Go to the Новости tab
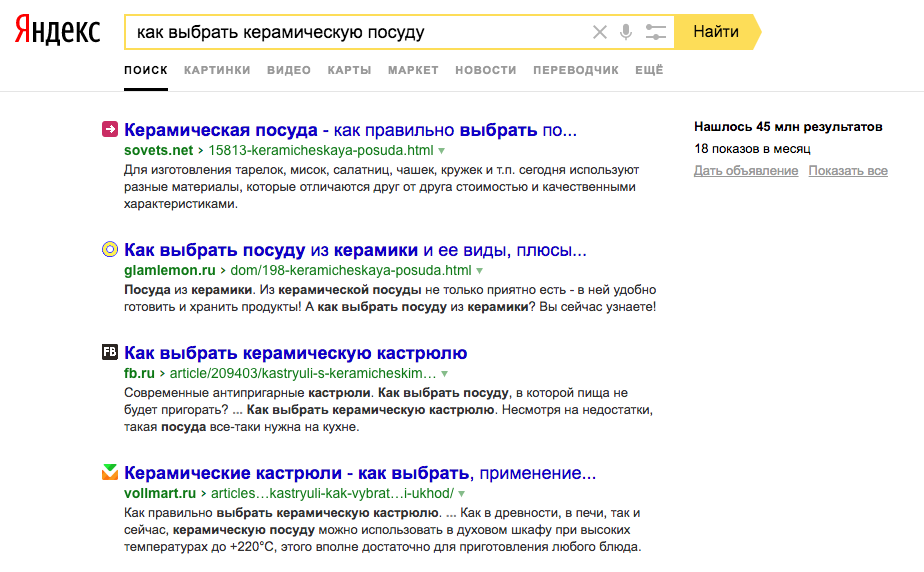 click(x=486, y=70)
